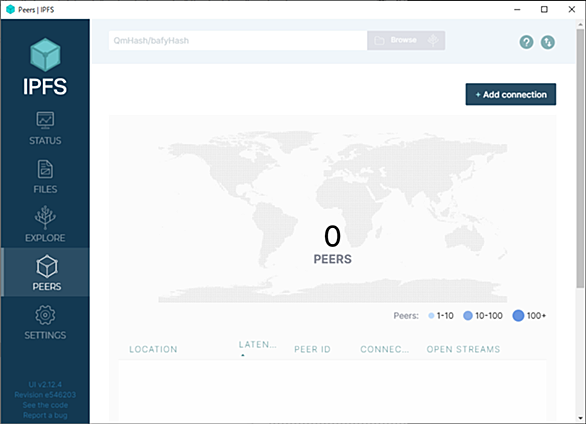
Task: Close the IPFS window
Action: tap(572, 9)
